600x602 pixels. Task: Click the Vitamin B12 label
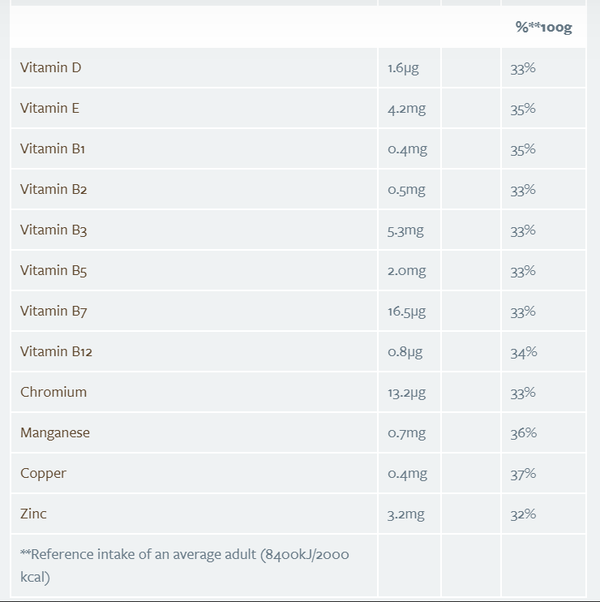pyautogui.click(x=57, y=352)
